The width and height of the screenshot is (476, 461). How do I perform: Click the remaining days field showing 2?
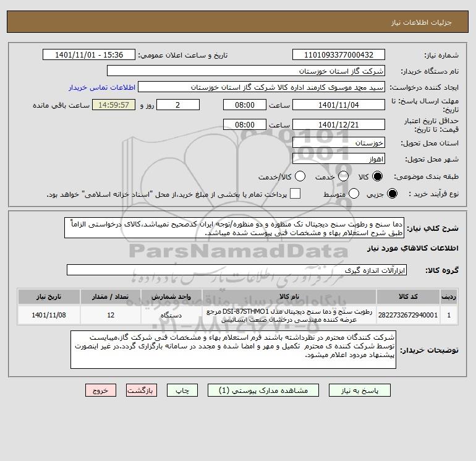click(178, 105)
